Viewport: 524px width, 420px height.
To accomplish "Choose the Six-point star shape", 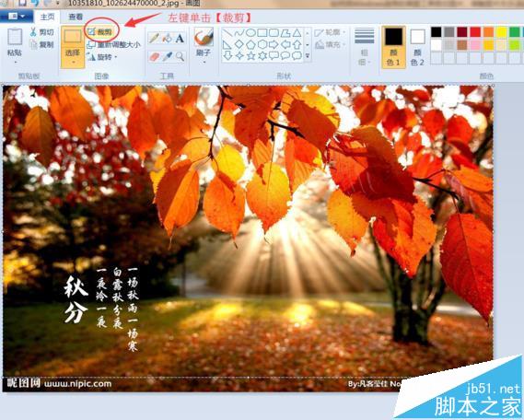I will click(262, 56).
